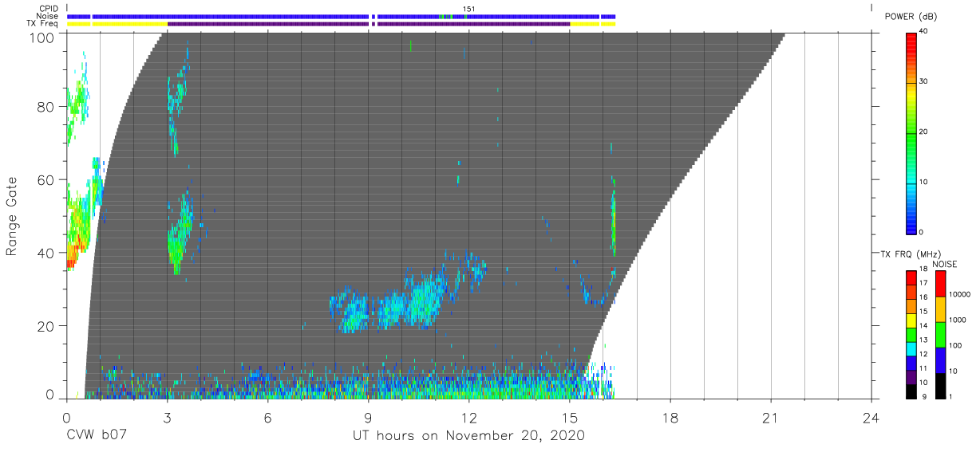
Task: Select the red top of the power colorbar
Action: pyautogui.click(x=912, y=45)
